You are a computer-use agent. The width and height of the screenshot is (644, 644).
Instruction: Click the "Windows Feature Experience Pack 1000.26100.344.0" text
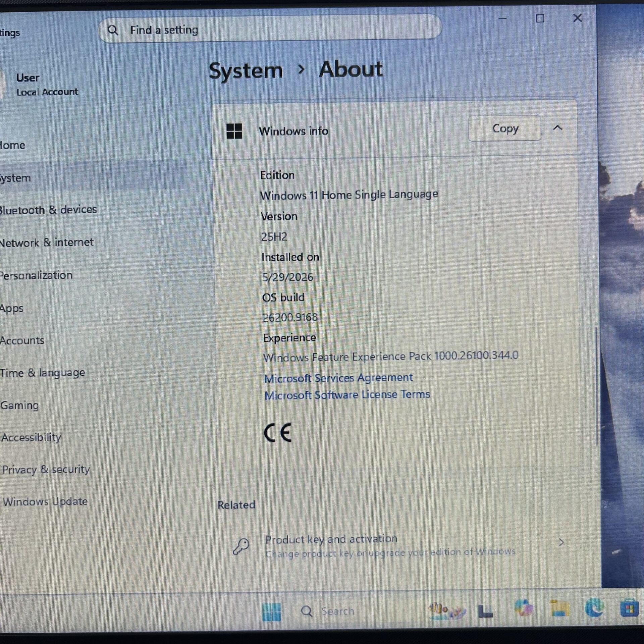[x=391, y=357]
